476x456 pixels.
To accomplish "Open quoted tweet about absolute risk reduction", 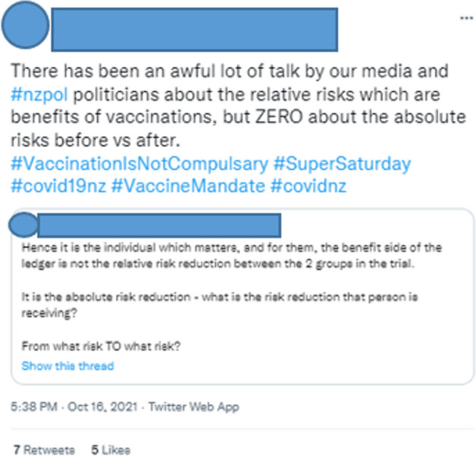I will pyautogui.click(x=243, y=297).
